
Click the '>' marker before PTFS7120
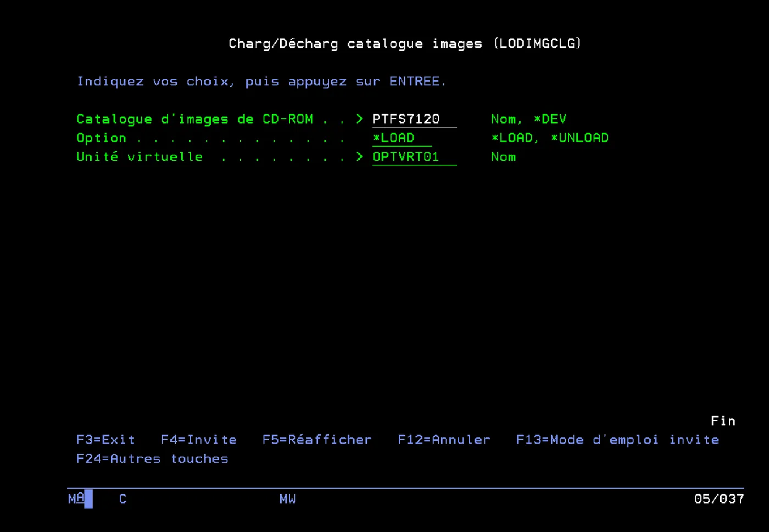[359, 119]
